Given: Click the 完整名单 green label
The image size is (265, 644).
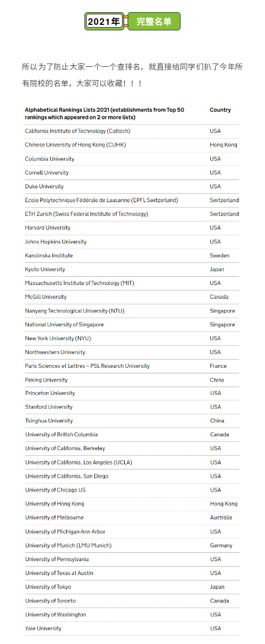Looking at the screenshot, I should 154,22.
